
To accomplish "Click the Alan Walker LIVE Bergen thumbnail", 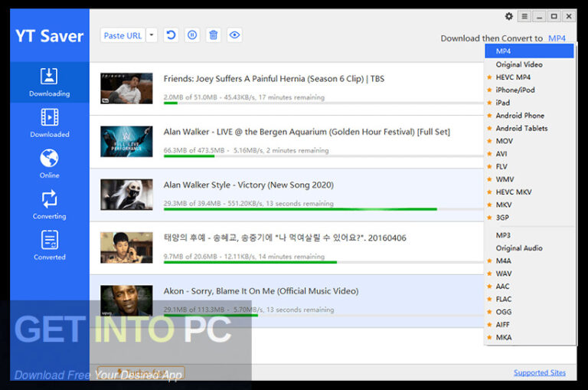I will tap(126, 142).
